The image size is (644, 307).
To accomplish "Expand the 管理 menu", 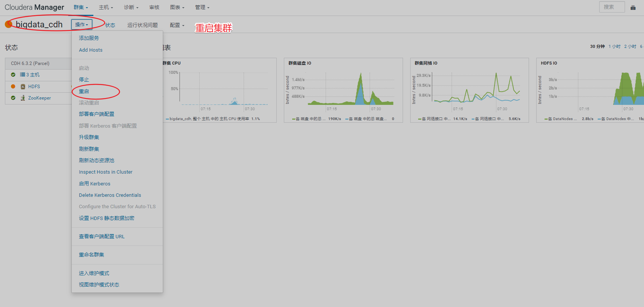I will 202,7.
